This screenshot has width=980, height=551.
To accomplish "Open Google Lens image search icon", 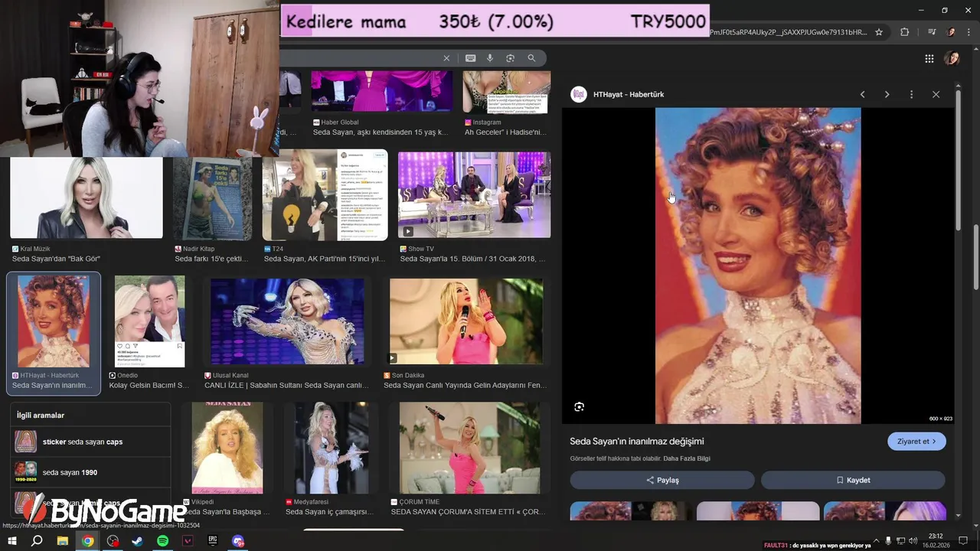I will coord(510,58).
